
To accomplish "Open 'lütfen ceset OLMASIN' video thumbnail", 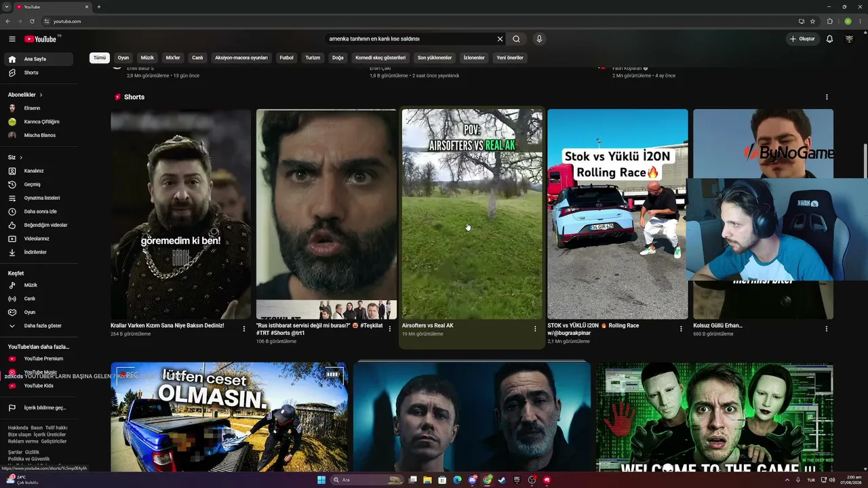I will (229, 417).
